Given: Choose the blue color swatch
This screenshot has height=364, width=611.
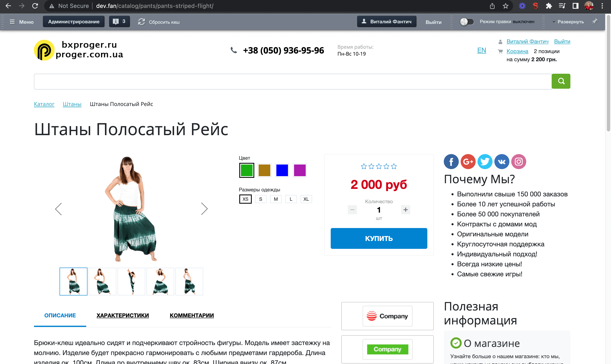Looking at the screenshot, I should point(282,170).
